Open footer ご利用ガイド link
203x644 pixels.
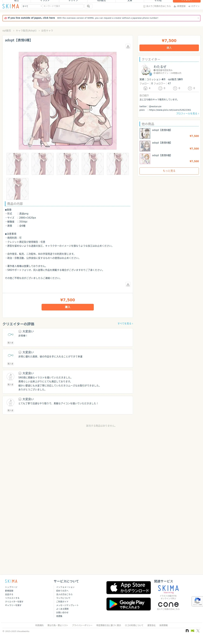tap(62, 602)
